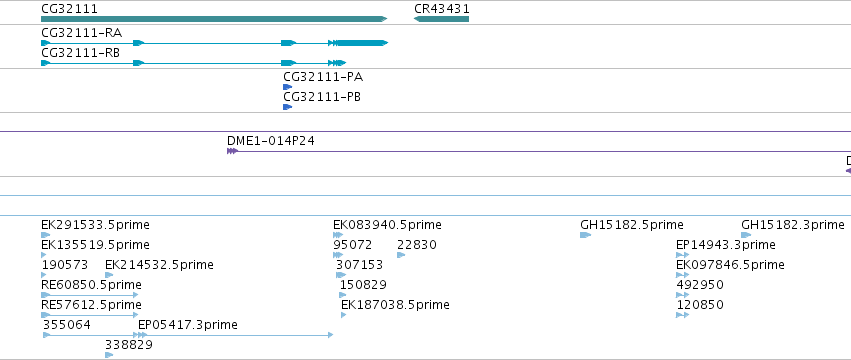Select the EK083940.5prime EST arrow
This screenshot has width=851, height=360.
coord(338,235)
